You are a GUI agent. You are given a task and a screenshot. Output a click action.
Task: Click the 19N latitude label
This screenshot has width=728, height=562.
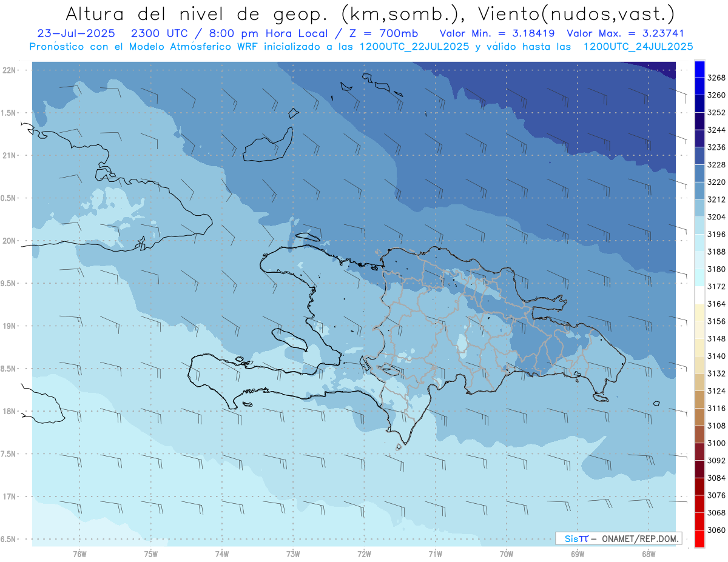click(x=10, y=326)
